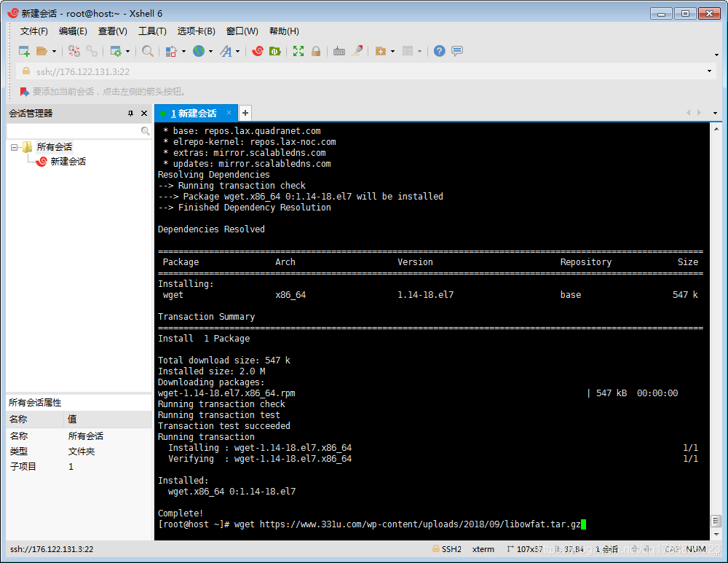Expand the properties icon dropdown arrow
The width and height of the screenshot is (728, 563).
[x=127, y=52]
